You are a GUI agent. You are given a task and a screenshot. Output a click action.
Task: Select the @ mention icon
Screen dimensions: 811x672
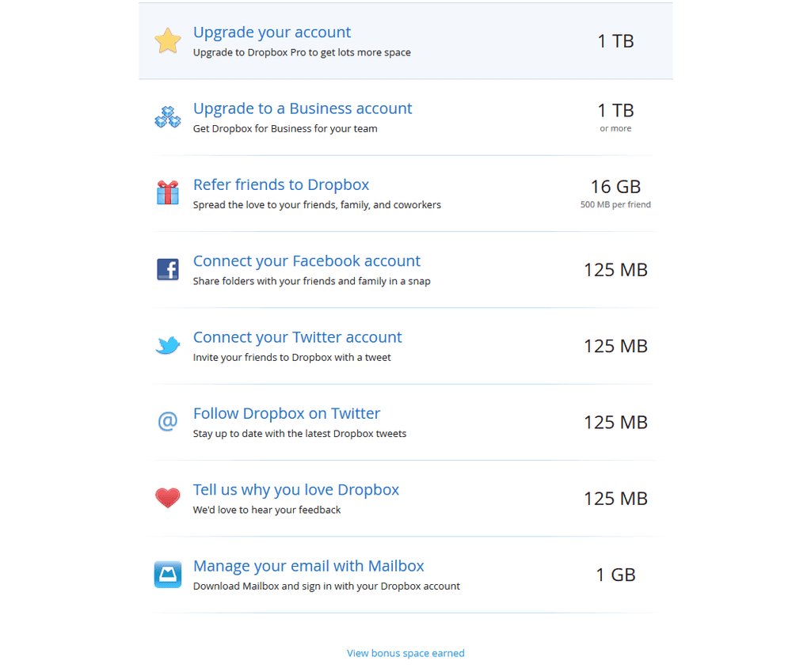click(x=167, y=421)
